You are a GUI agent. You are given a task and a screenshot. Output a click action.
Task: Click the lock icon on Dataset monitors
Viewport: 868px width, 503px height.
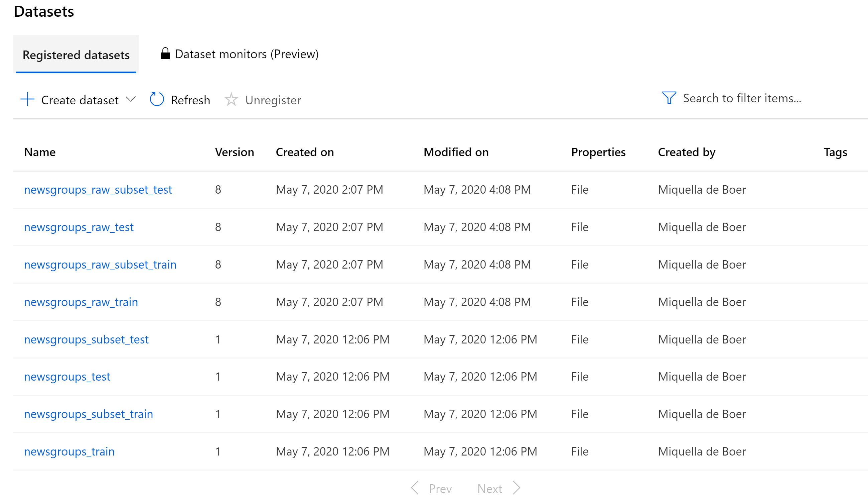[x=165, y=54]
